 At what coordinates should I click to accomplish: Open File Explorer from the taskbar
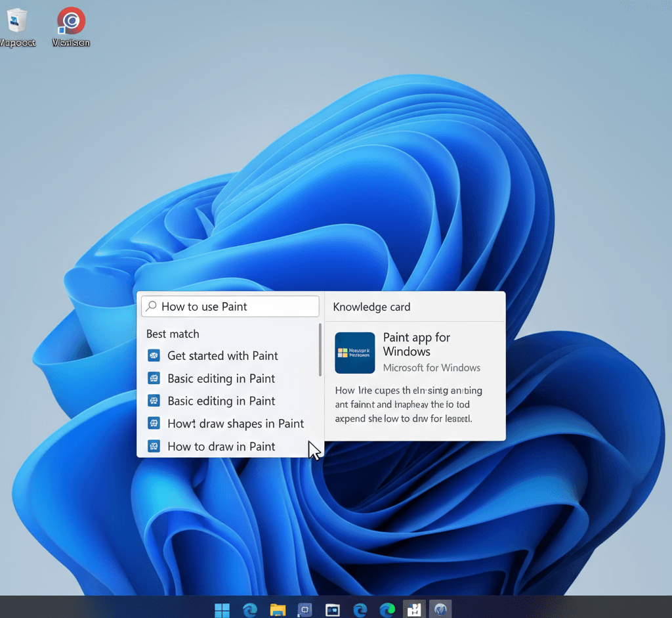(x=278, y=609)
